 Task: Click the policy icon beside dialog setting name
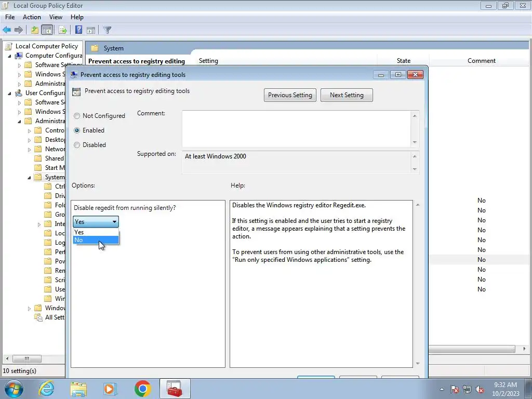click(x=76, y=91)
